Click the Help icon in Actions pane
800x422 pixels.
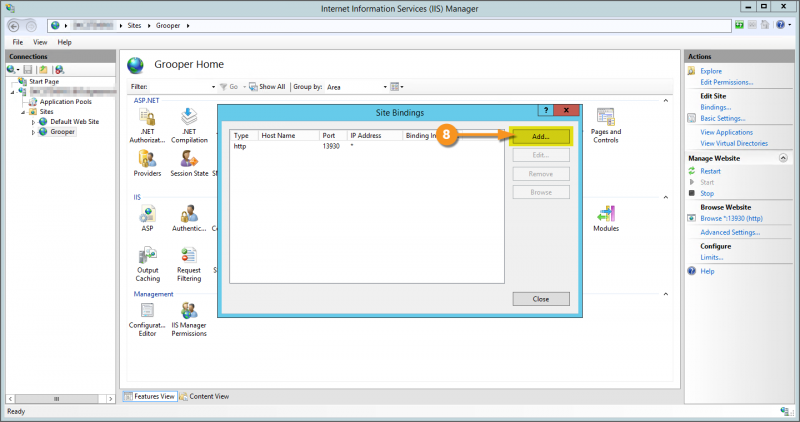point(692,271)
